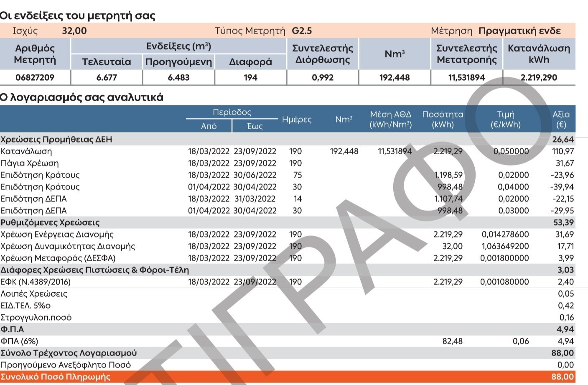Click the "Χρέωση Δυναμικότητας Διανομής" row label
This screenshot has width=588, height=385.
point(68,246)
